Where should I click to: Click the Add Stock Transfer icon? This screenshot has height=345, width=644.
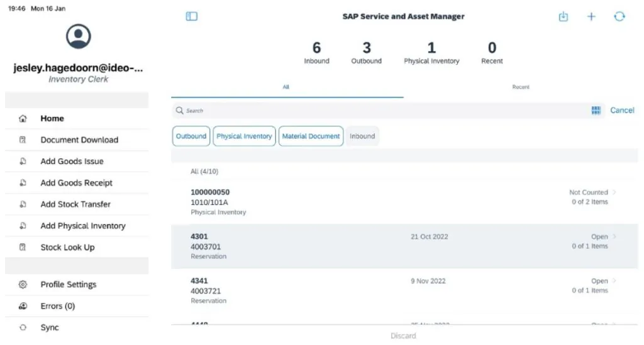click(x=23, y=204)
